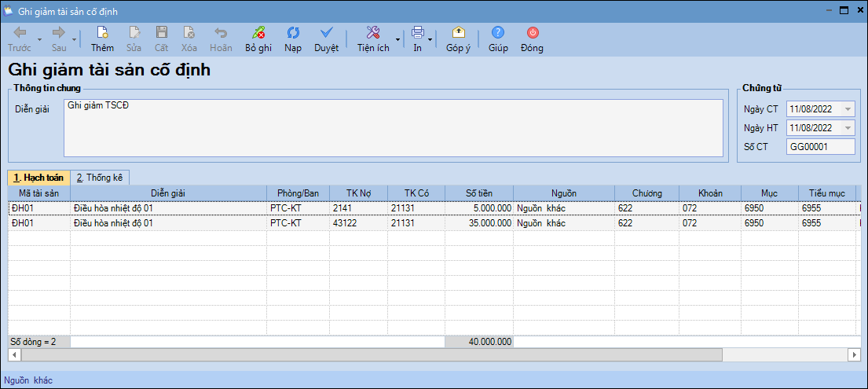This screenshot has height=389, width=868.
Task: Click Nguồn khác in the 35.000.000 row
Action: (563, 223)
